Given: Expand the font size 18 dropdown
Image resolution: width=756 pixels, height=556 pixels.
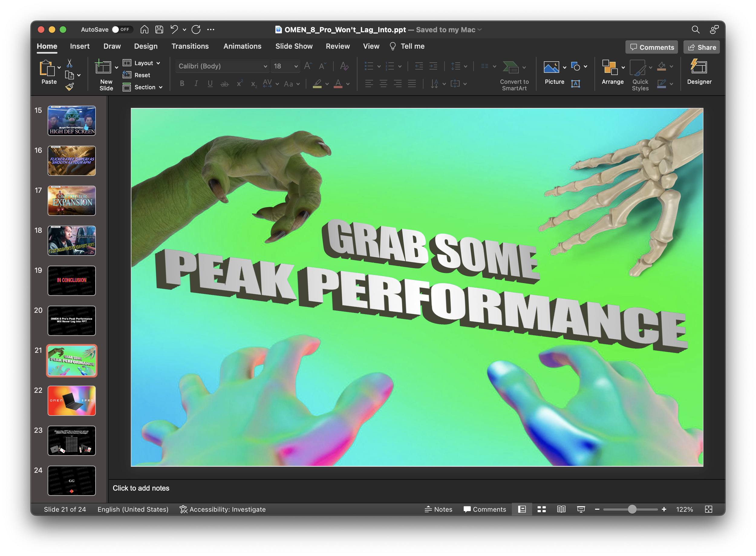Looking at the screenshot, I should [x=296, y=66].
